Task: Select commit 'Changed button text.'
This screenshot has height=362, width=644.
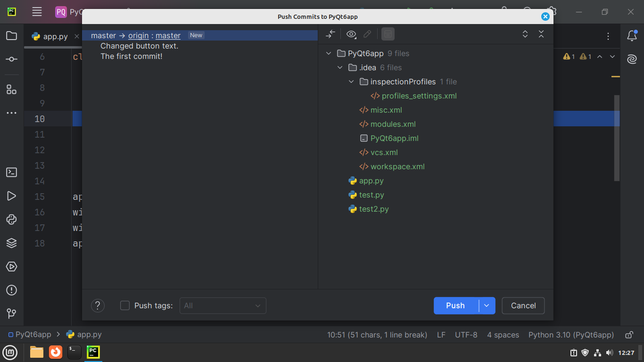Action: 140,46
